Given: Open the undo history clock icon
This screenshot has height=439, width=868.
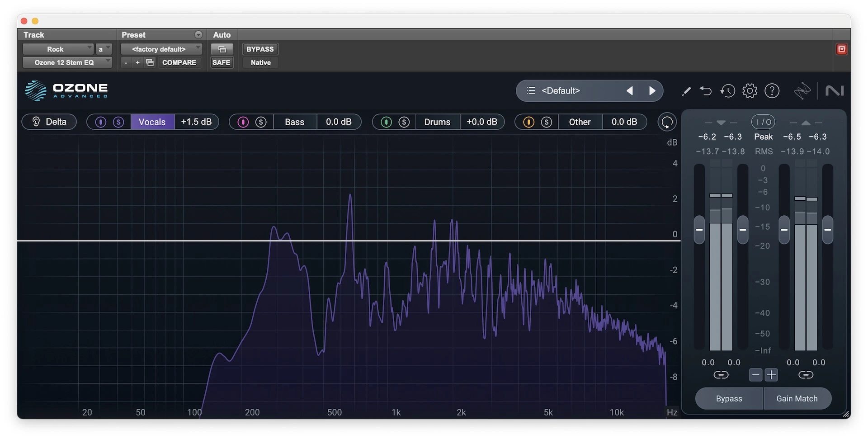Looking at the screenshot, I should (x=727, y=91).
